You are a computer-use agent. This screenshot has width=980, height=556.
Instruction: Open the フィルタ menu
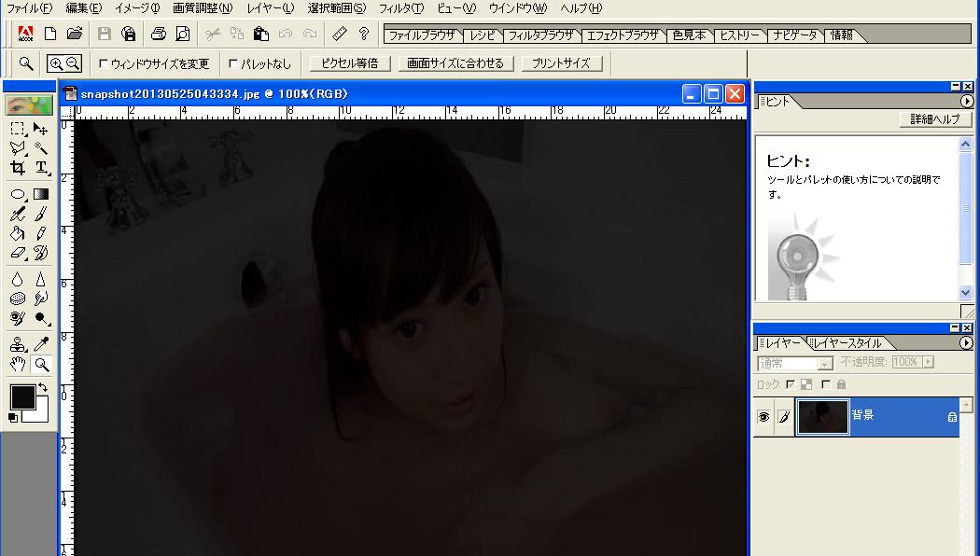[x=401, y=8]
